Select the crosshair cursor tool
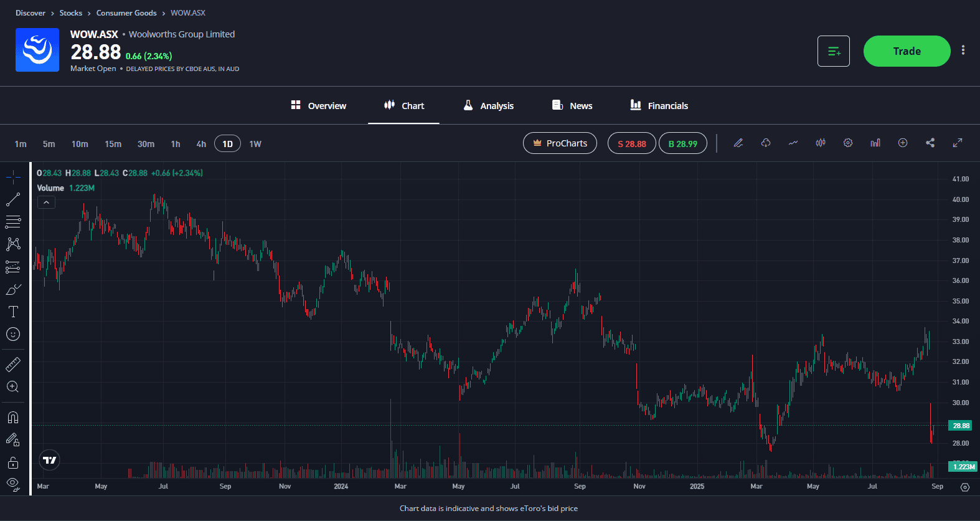 click(x=13, y=177)
